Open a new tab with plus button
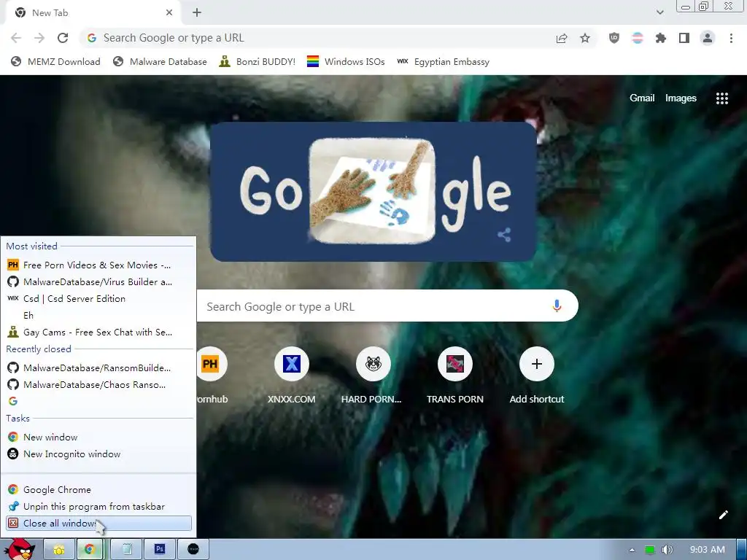747x560 pixels. coord(197,13)
